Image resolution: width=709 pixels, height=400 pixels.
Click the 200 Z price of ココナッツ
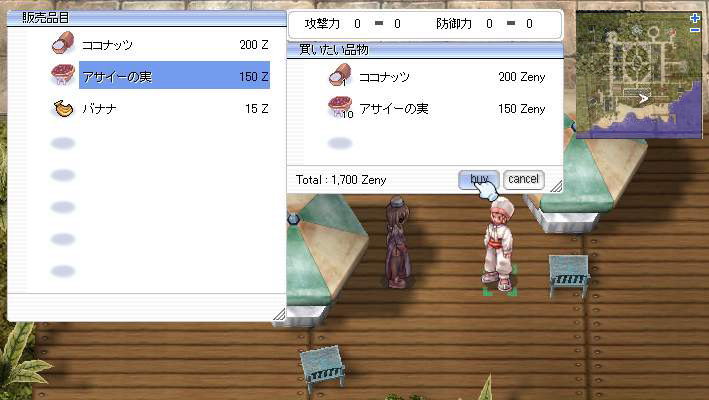(254, 45)
